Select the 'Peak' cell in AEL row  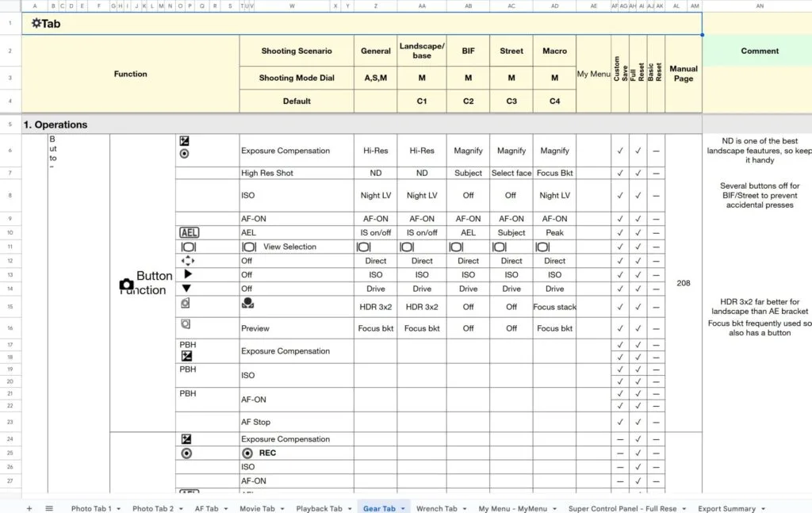coord(554,232)
